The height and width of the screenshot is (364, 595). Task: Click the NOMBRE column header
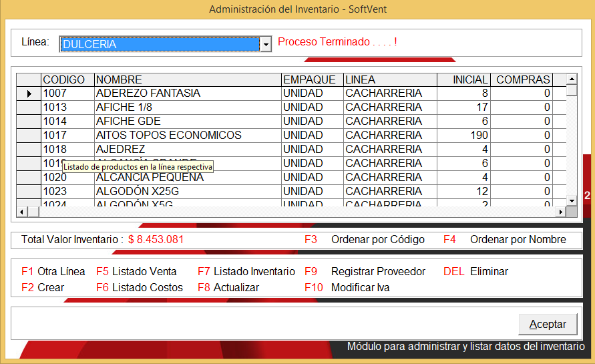187,79
